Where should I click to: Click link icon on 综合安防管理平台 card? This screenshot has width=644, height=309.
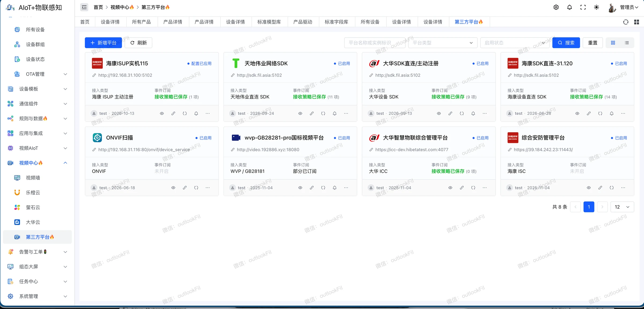(x=600, y=188)
